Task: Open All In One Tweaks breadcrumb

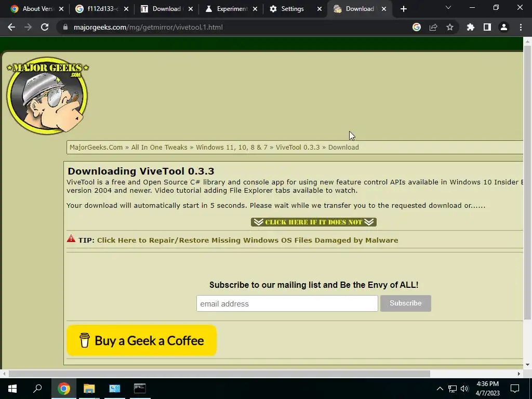Action: point(159,147)
